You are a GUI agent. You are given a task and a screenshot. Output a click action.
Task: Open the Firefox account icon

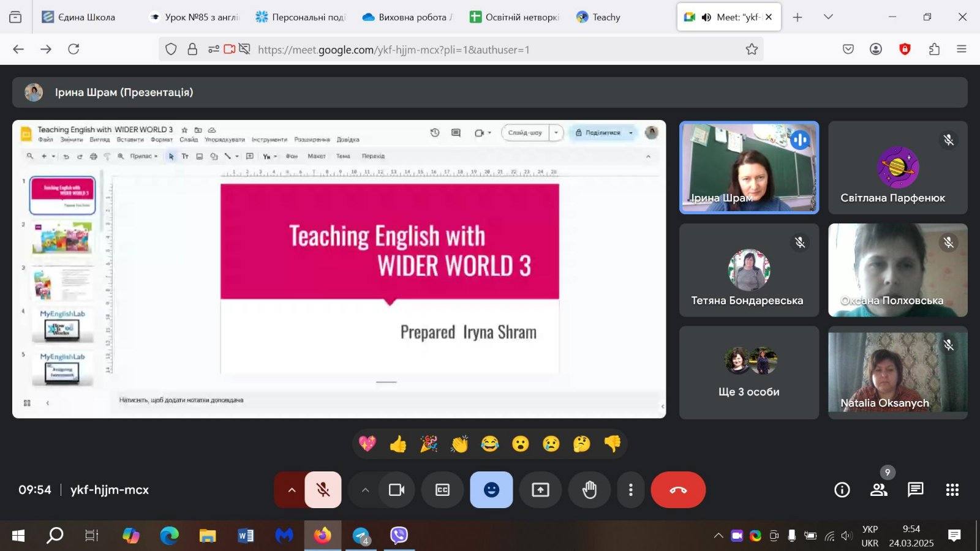pos(876,50)
